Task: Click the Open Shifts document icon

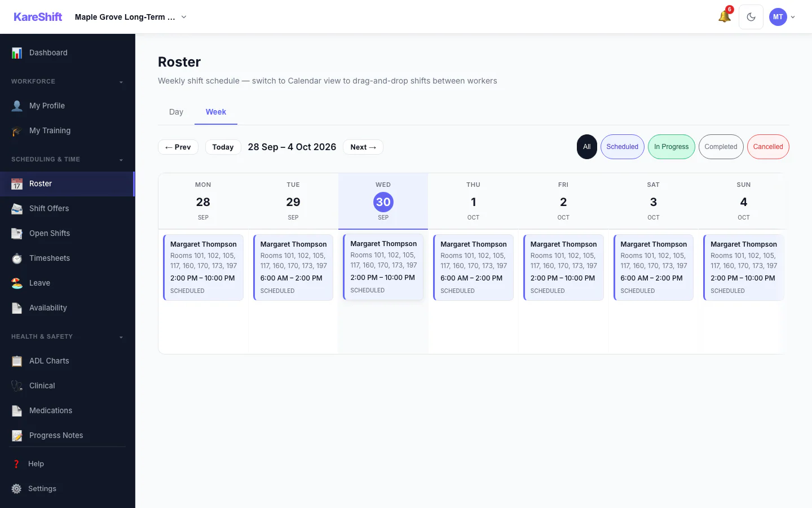Action: (x=17, y=233)
